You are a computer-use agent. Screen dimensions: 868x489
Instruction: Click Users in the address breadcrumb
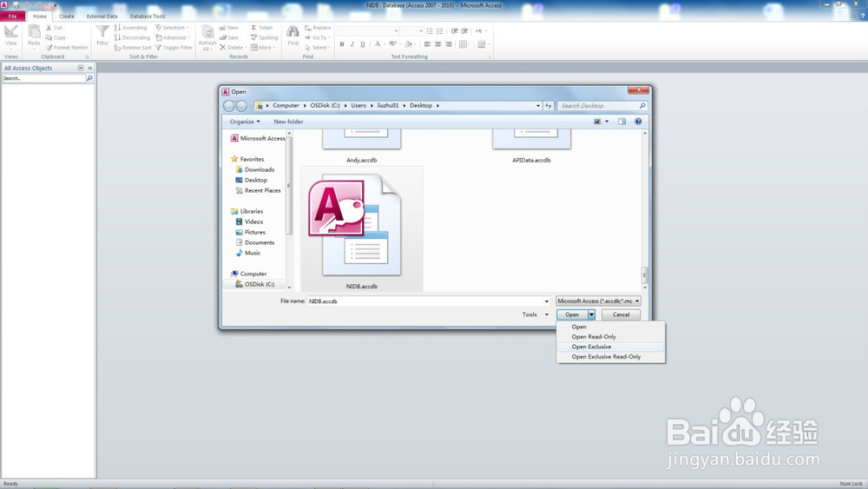pyautogui.click(x=358, y=105)
